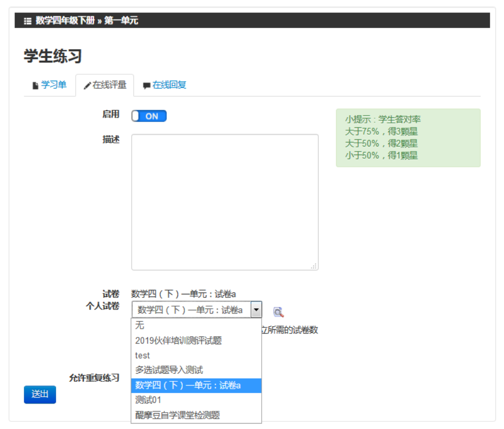The image size is (504, 429).
Task: Click the list icon in the header bar
Action: 28,21
